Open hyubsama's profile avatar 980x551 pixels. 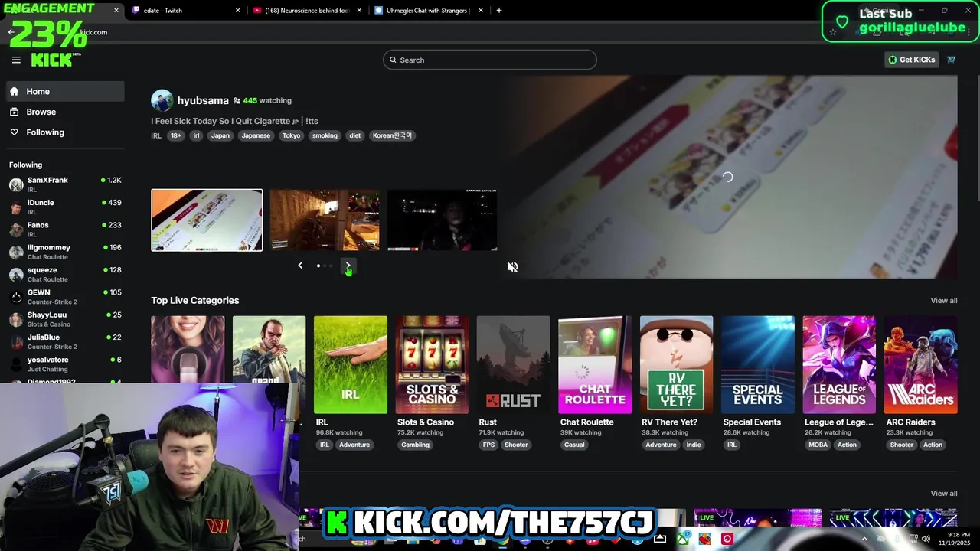(x=162, y=100)
